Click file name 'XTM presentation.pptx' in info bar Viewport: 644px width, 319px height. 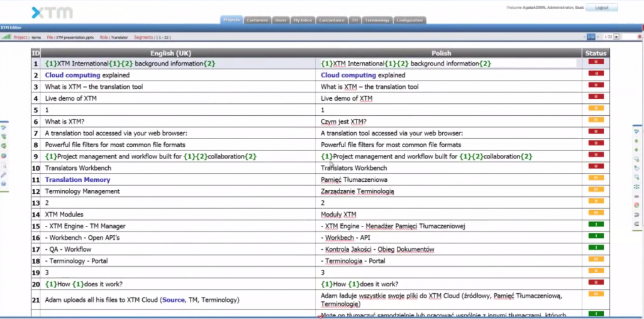75,37
